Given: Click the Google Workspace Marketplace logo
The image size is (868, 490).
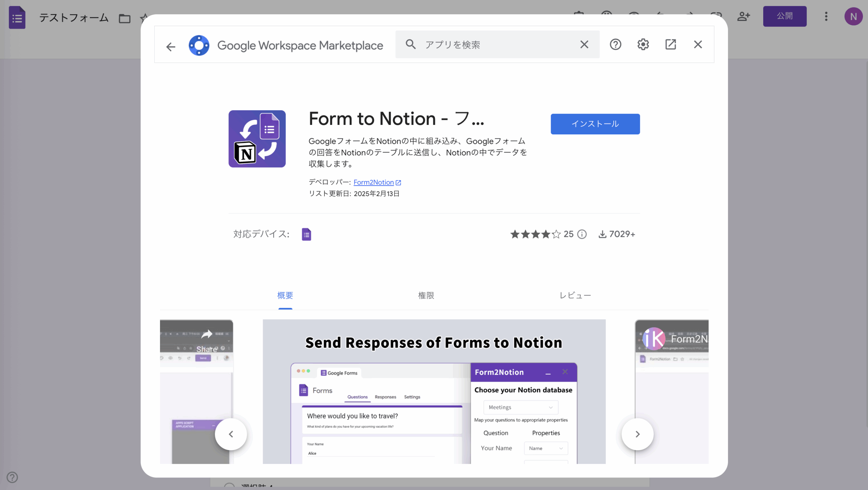Looking at the screenshot, I should click(199, 45).
